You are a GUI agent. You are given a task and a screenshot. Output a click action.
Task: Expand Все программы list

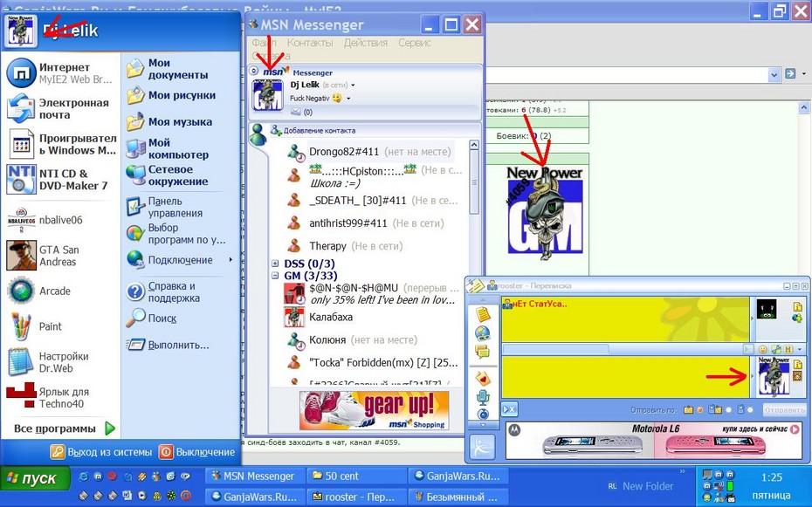[63, 428]
